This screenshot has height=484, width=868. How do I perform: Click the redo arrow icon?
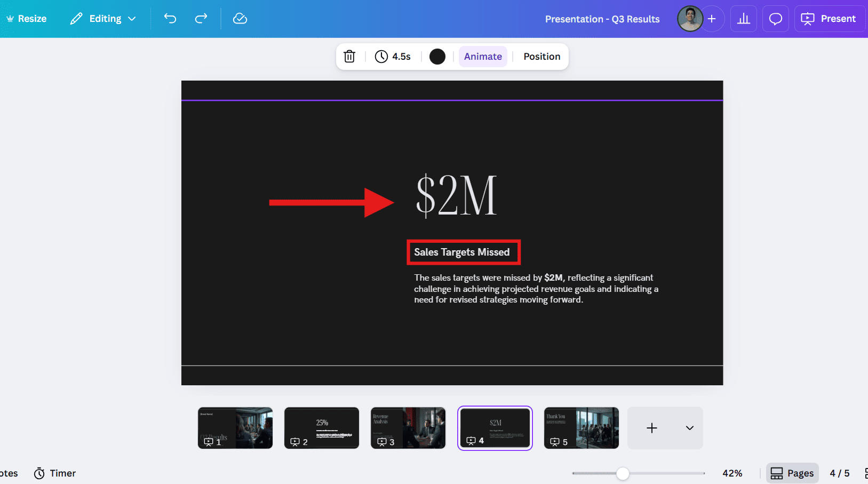click(x=201, y=19)
